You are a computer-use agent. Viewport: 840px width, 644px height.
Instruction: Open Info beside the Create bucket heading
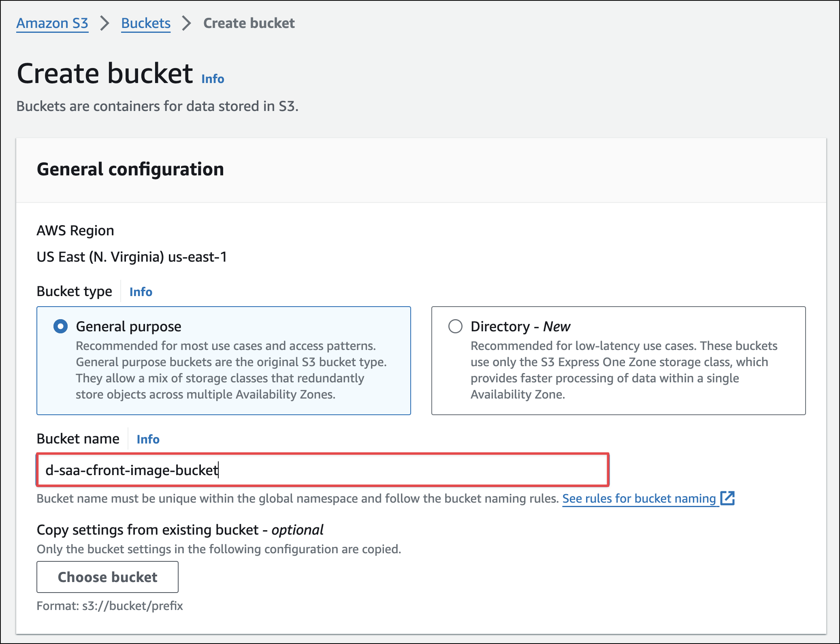pyautogui.click(x=213, y=79)
